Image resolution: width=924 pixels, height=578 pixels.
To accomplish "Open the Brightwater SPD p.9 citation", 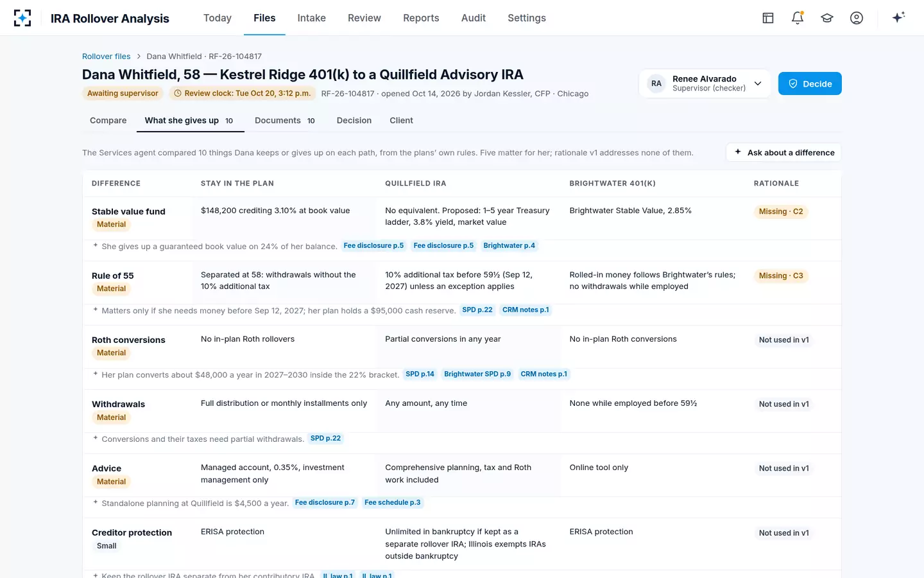I will (x=477, y=374).
